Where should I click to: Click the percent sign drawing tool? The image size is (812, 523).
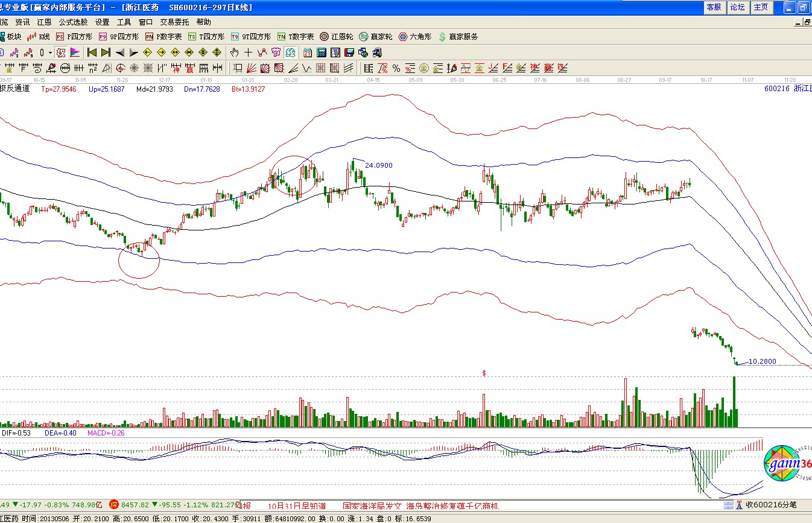click(x=396, y=68)
